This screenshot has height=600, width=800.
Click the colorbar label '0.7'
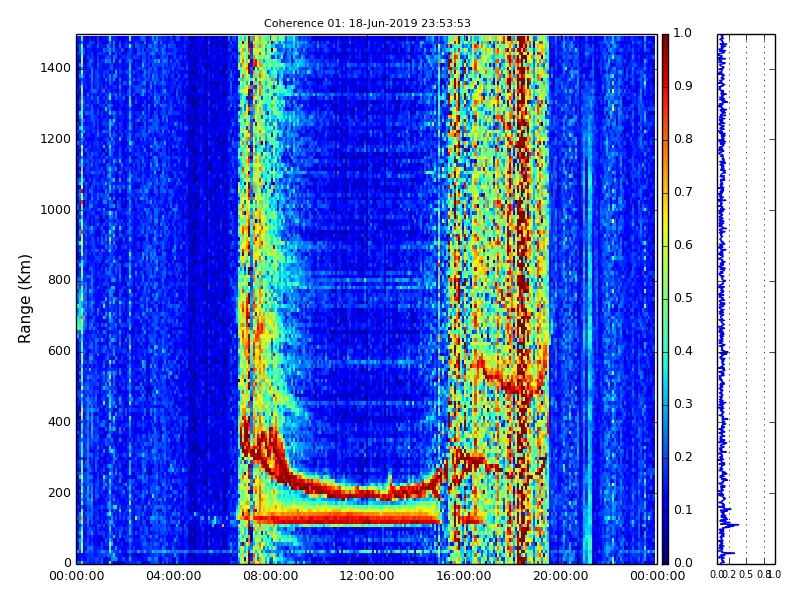pos(683,192)
